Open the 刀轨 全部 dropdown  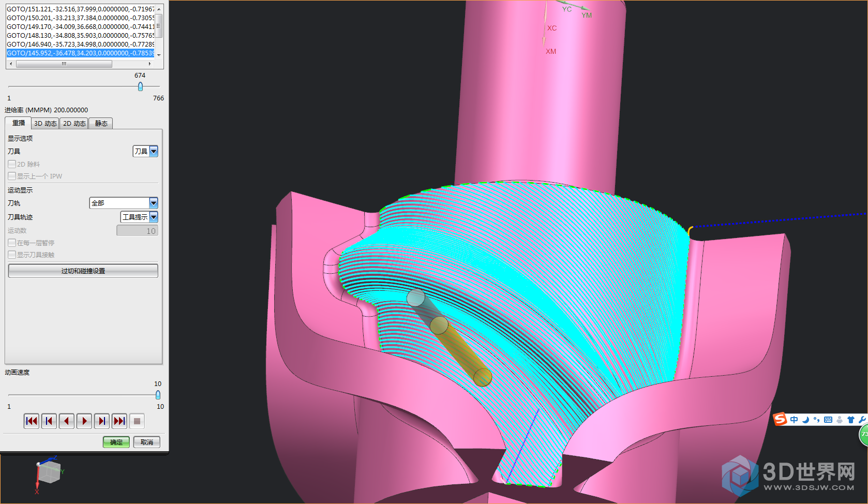(x=124, y=203)
